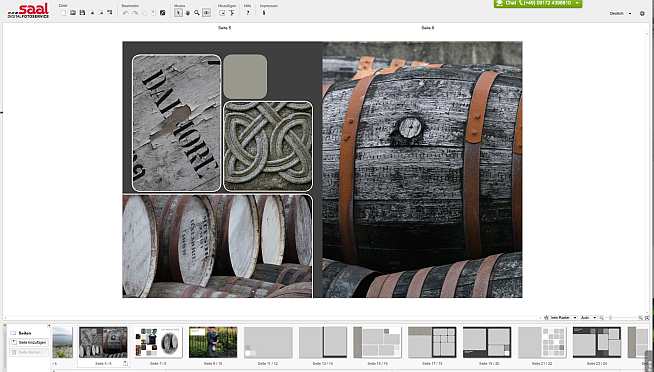The height and width of the screenshot is (372, 654).
Task: Select the magnifier zoom tool
Action: pyautogui.click(x=197, y=13)
